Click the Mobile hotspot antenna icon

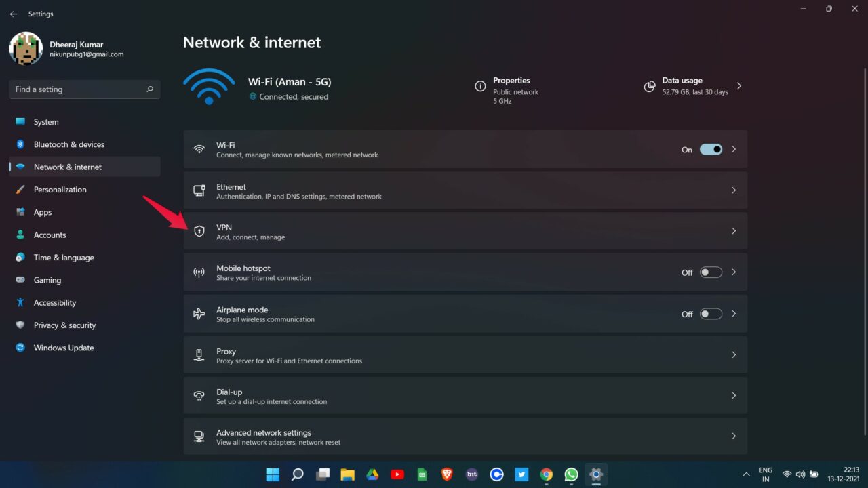click(x=199, y=272)
